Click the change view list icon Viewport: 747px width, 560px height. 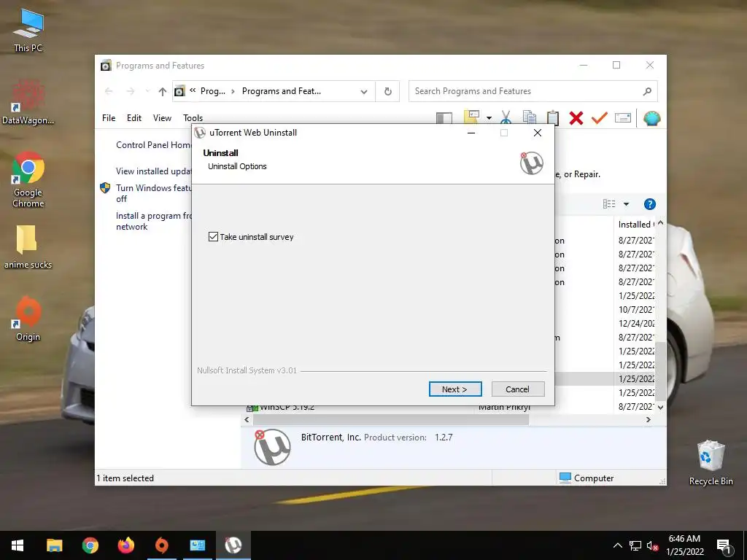[x=609, y=204]
